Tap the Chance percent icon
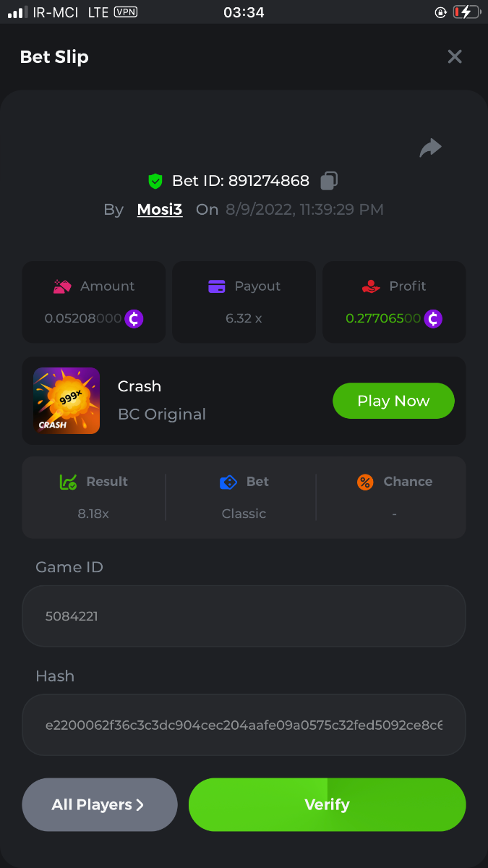The width and height of the screenshot is (488, 868). point(365,482)
